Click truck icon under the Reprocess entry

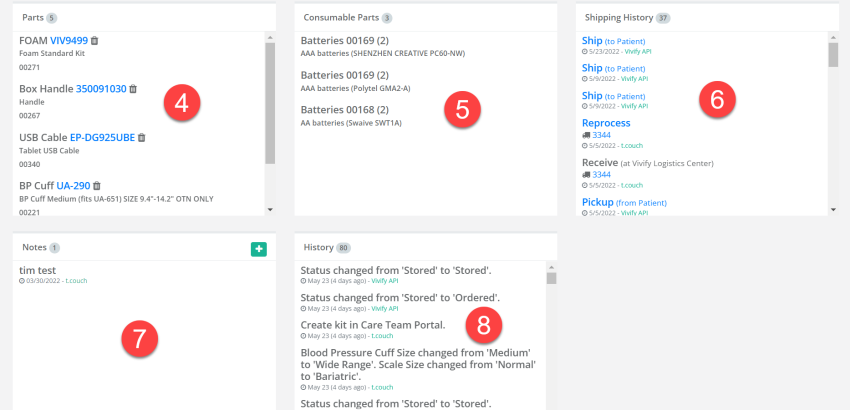pos(586,134)
